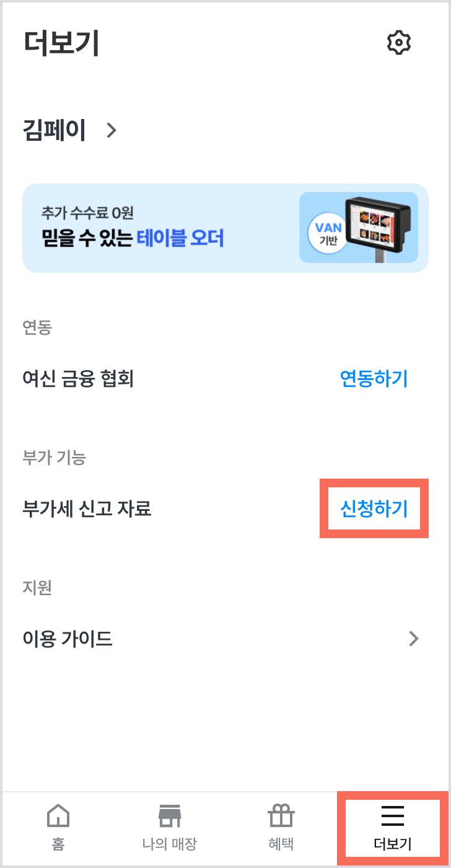Select the storefront icon for 나의 매장
Image resolution: width=451 pixels, height=868 pixels.
(x=169, y=816)
